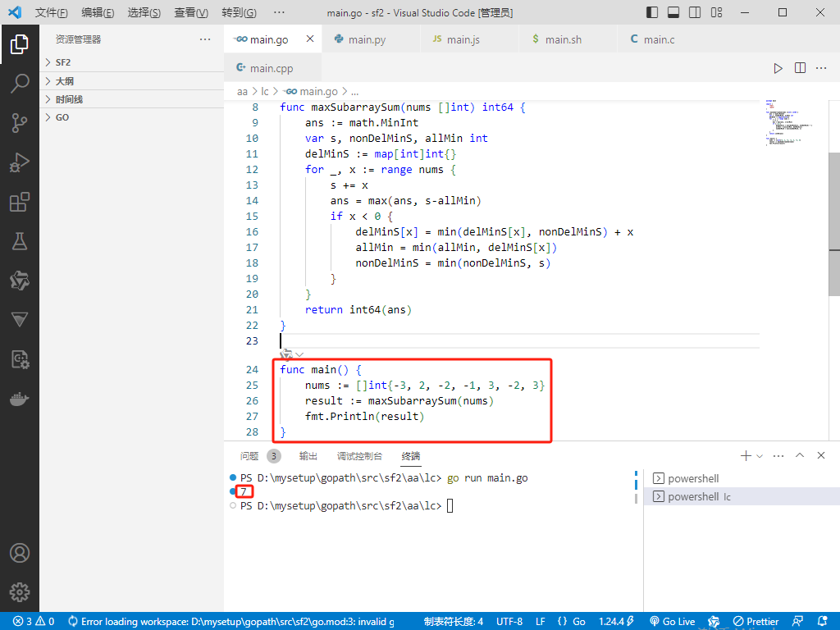
Task: Open the Source Control view
Action: pos(20,123)
